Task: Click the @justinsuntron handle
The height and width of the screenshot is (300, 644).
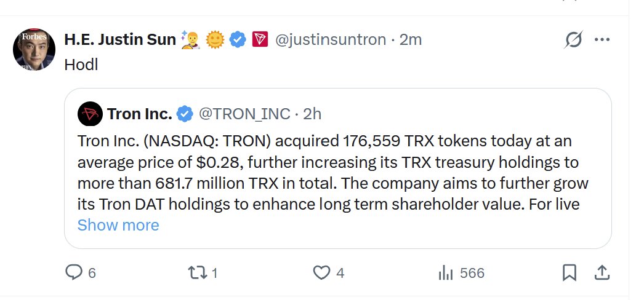Action: pos(329,41)
